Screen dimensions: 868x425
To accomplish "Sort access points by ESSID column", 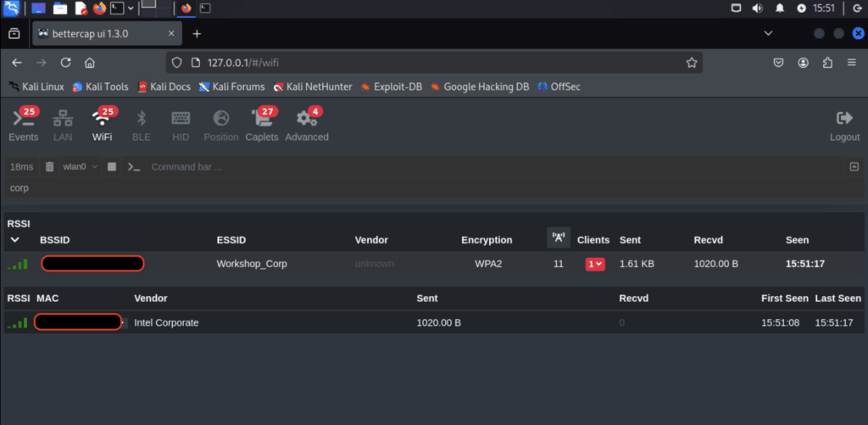I will tap(231, 240).
